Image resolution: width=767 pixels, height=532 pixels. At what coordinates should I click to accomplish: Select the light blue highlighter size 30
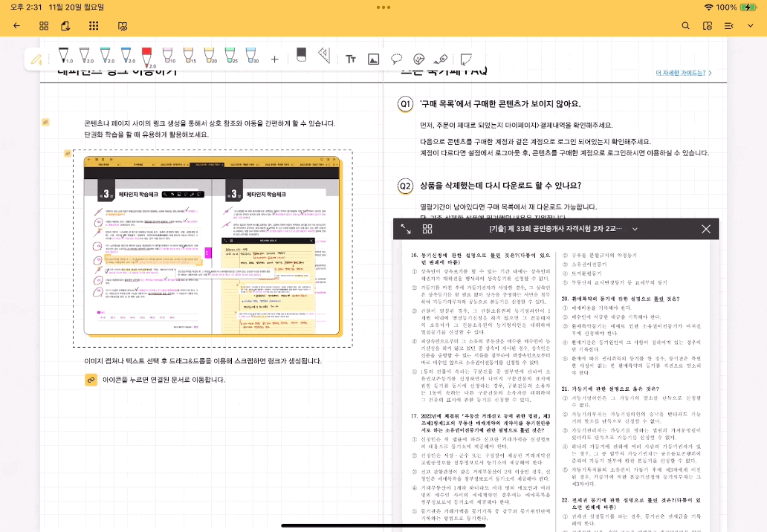point(251,56)
